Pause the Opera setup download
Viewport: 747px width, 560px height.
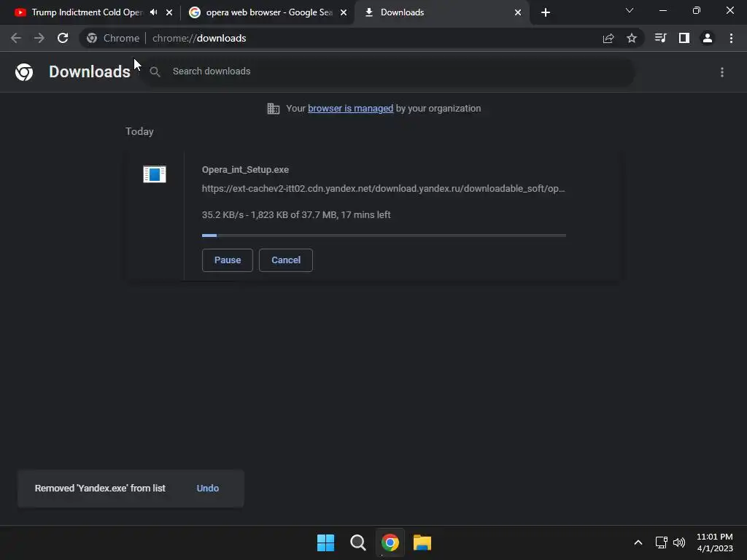228,260
